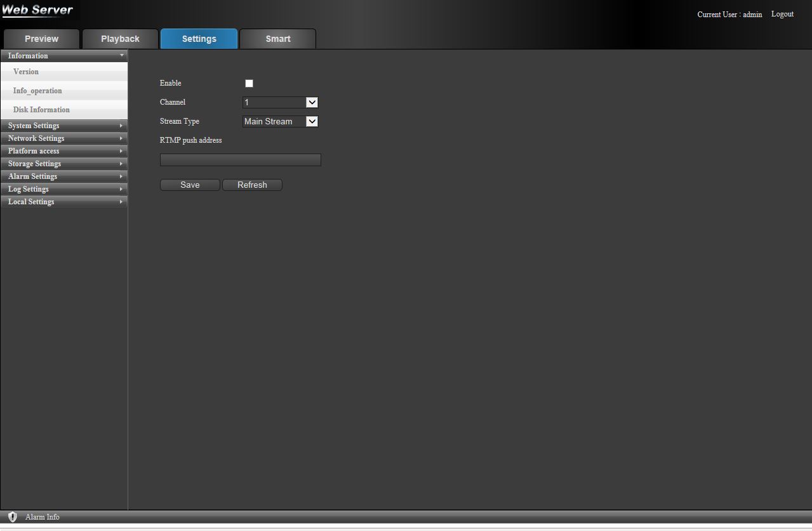Open the Stream Type dropdown
This screenshot has height=531, width=812.
click(x=280, y=121)
